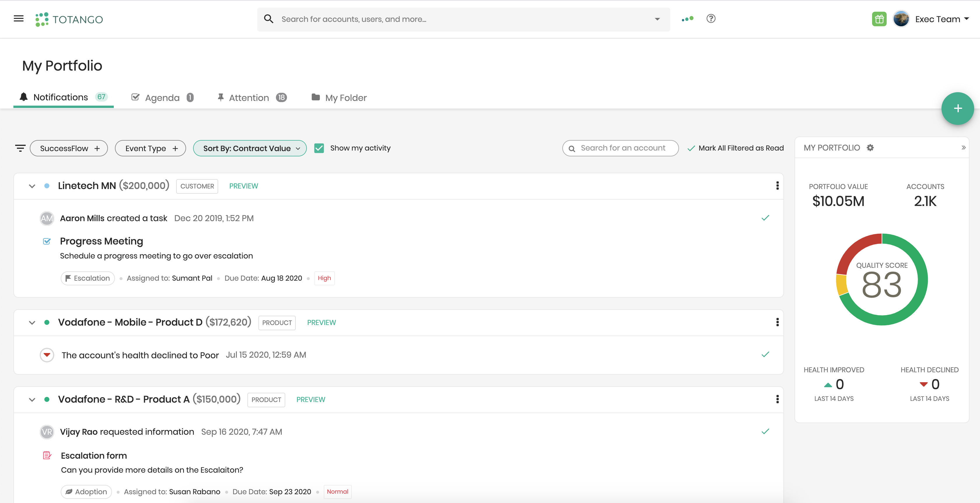Switch to the Agenda tab
Screen dimensions: 980x503
tap(162, 98)
